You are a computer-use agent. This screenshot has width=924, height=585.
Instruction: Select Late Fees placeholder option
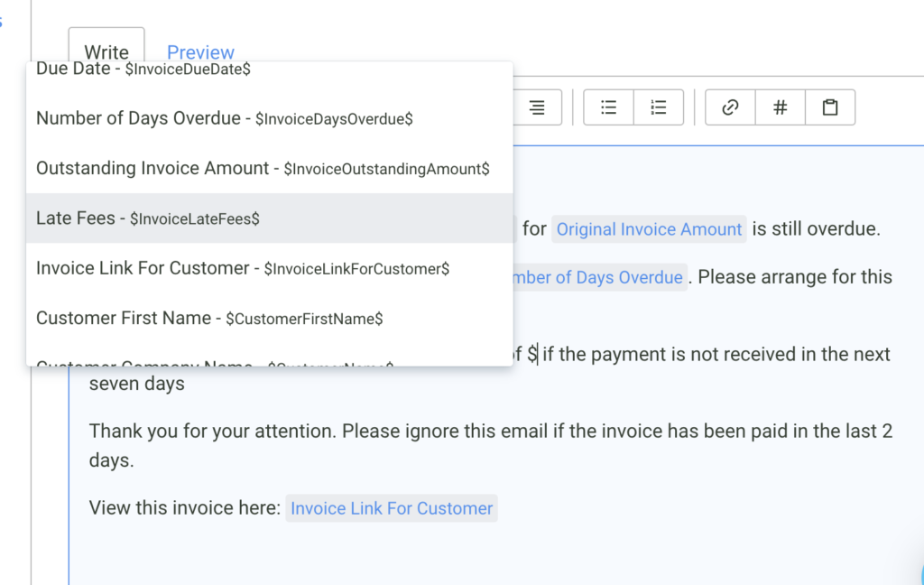[x=149, y=218]
